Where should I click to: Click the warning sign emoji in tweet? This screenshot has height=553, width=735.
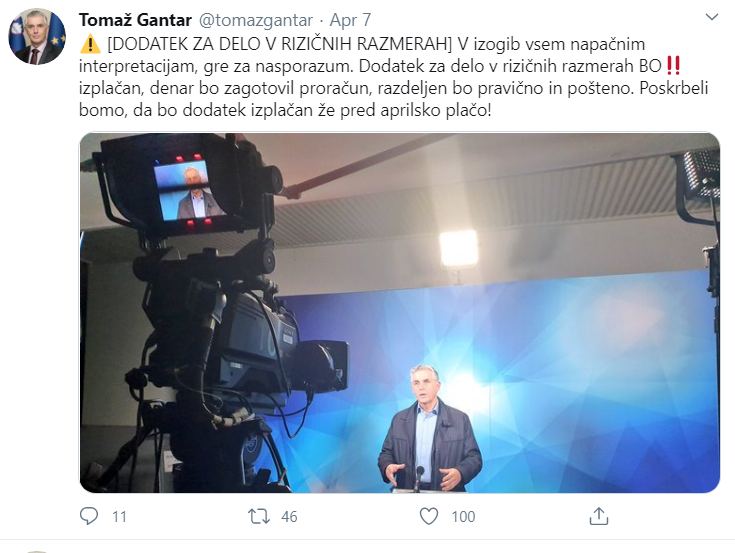pyautogui.click(x=90, y=44)
